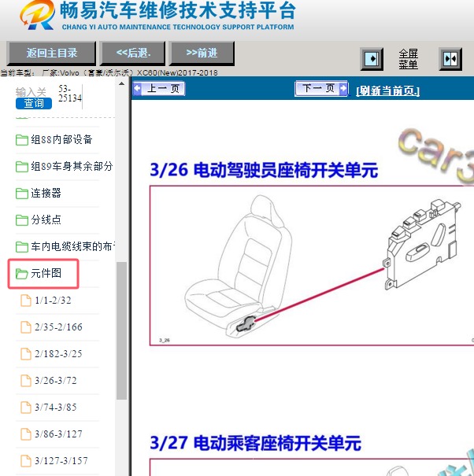Open document 3/26-3/72

tap(56, 380)
